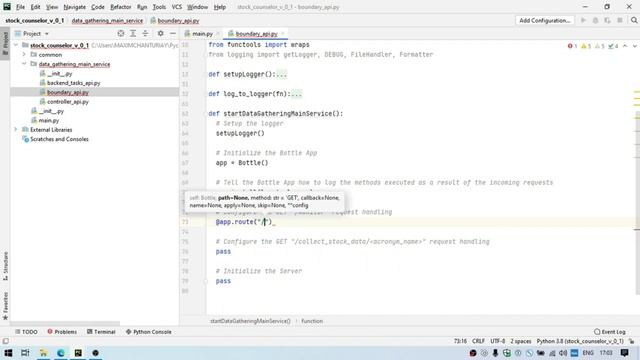Open Project panel settings gear

point(160,33)
